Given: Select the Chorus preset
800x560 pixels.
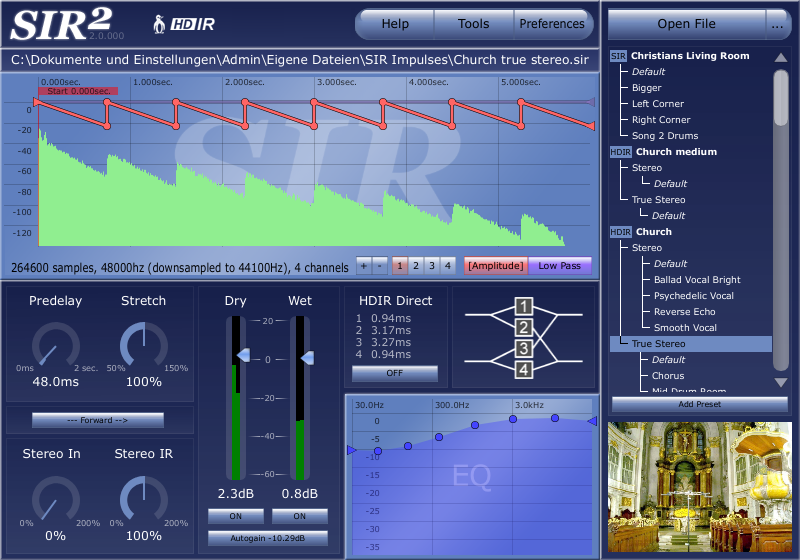Looking at the screenshot, I should click(x=668, y=376).
